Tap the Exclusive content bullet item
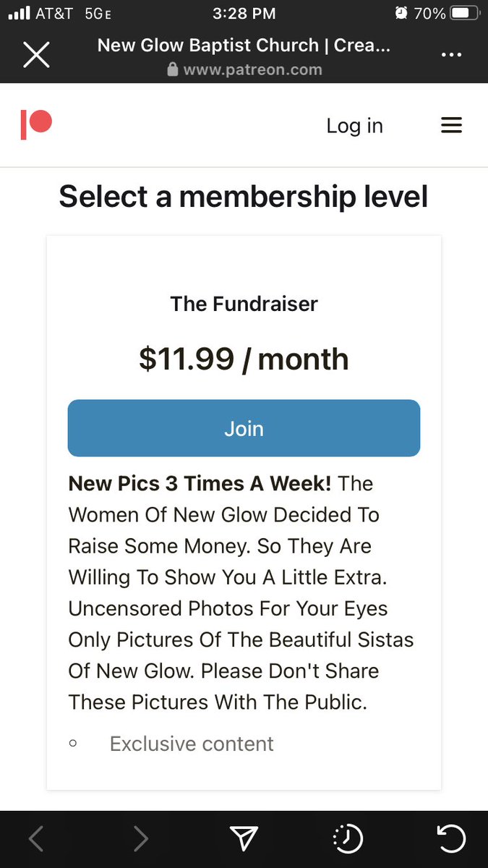This screenshot has width=488, height=868. click(192, 744)
